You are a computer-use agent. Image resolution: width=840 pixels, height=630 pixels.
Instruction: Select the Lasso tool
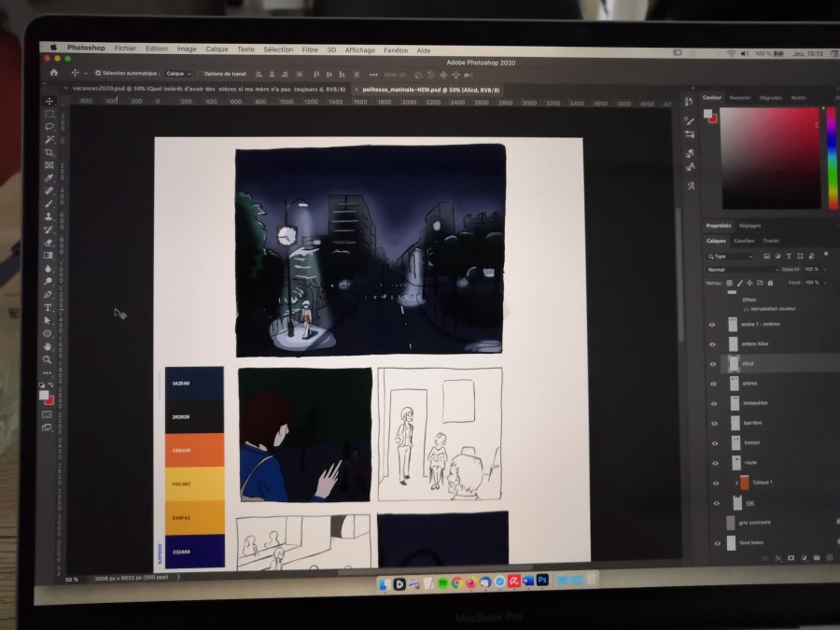(49, 126)
